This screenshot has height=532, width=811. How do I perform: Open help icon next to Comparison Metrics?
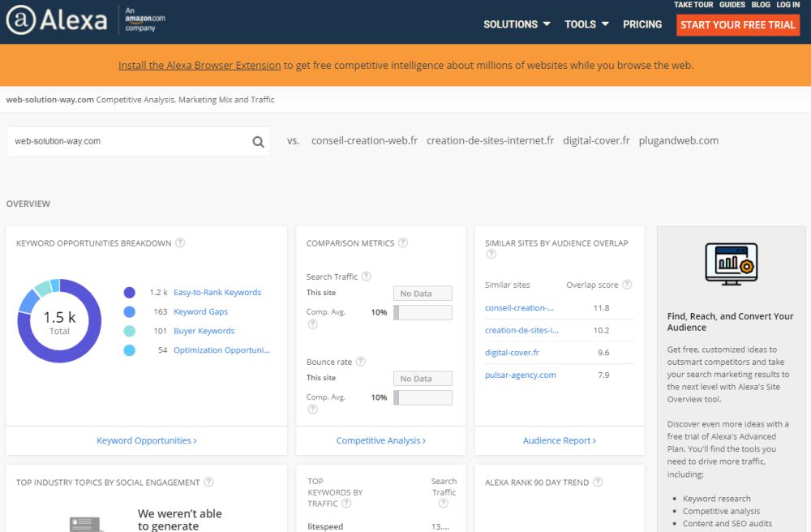[403, 242]
